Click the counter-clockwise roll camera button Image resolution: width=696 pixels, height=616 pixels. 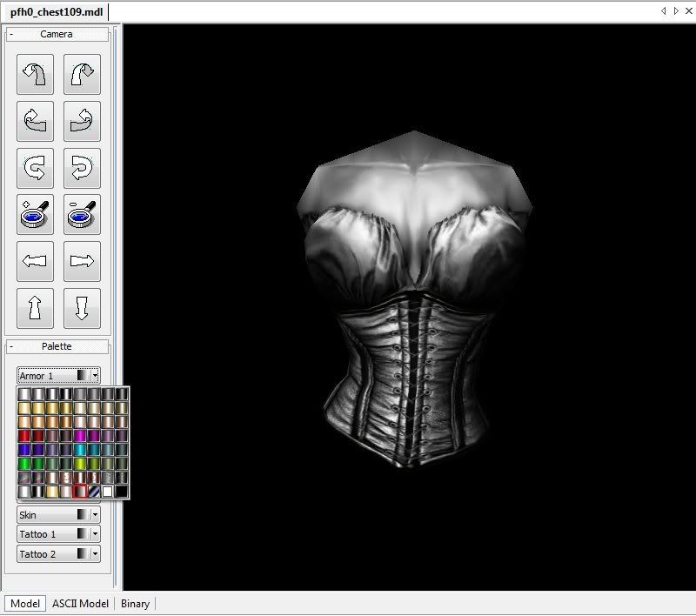tap(35, 167)
